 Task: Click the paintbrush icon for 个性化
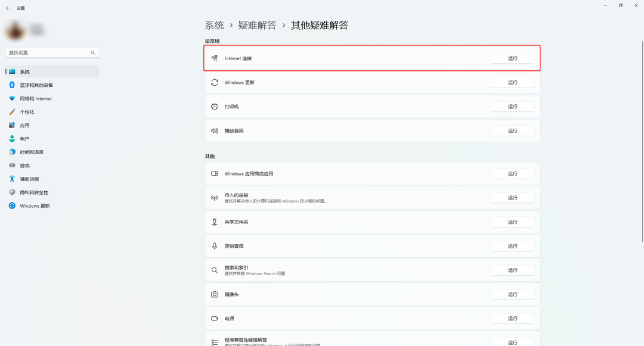[12, 112]
